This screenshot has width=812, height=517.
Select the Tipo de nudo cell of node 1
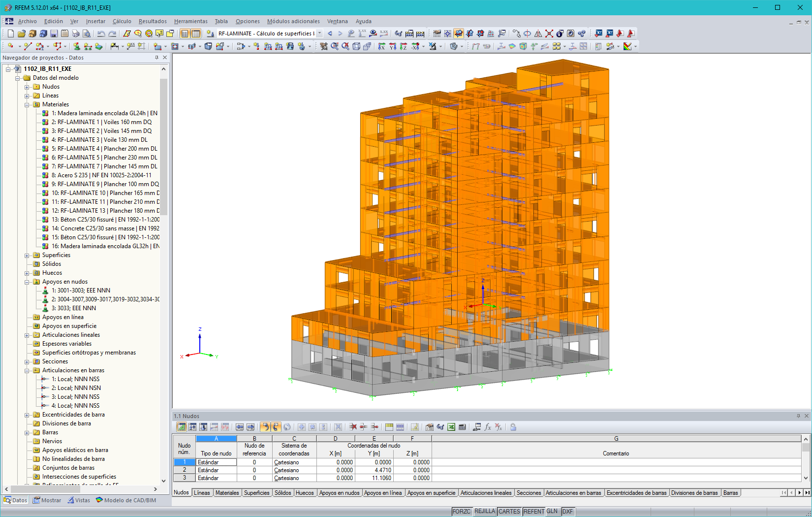coord(216,462)
